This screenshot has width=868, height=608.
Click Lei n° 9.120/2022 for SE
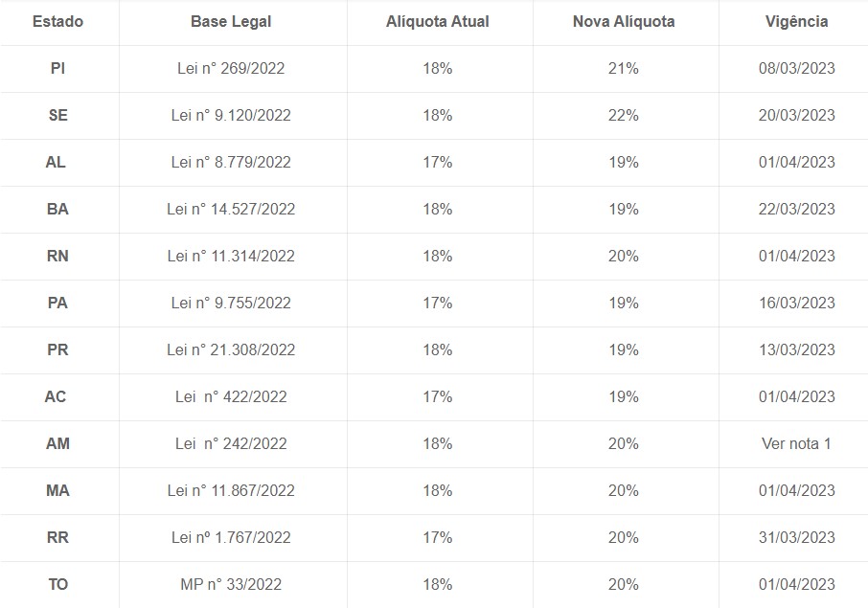[231, 115]
